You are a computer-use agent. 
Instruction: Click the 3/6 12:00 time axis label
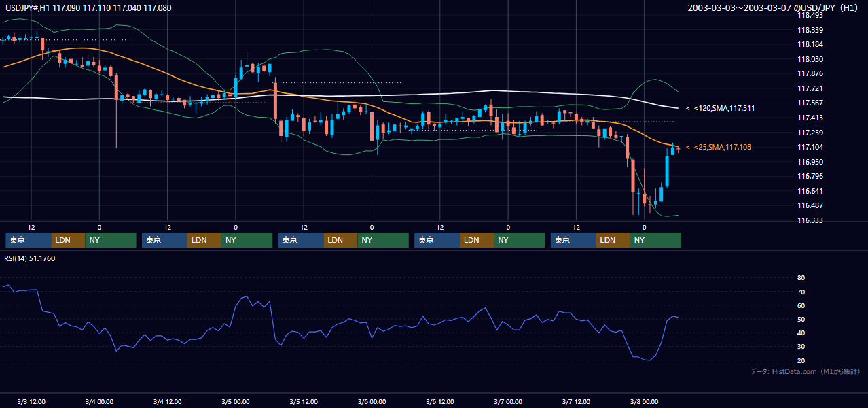point(439,402)
